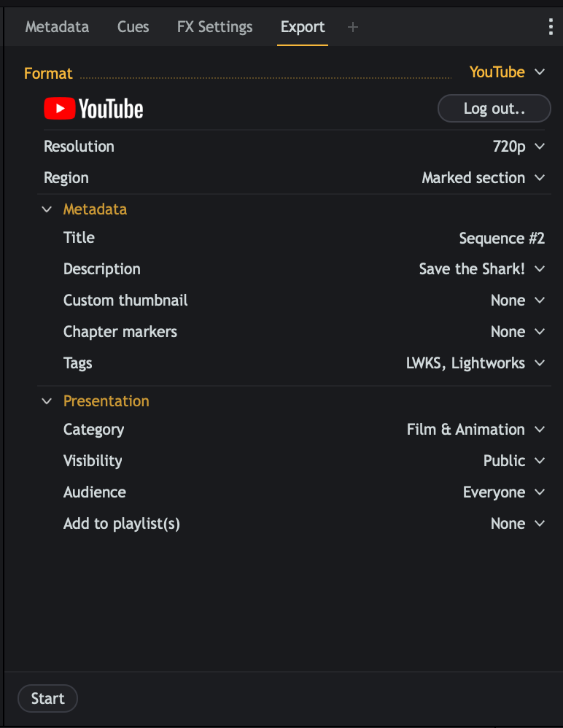Collapse the Metadata section chevron
The height and width of the screenshot is (728, 563).
(x=47, y=209)
